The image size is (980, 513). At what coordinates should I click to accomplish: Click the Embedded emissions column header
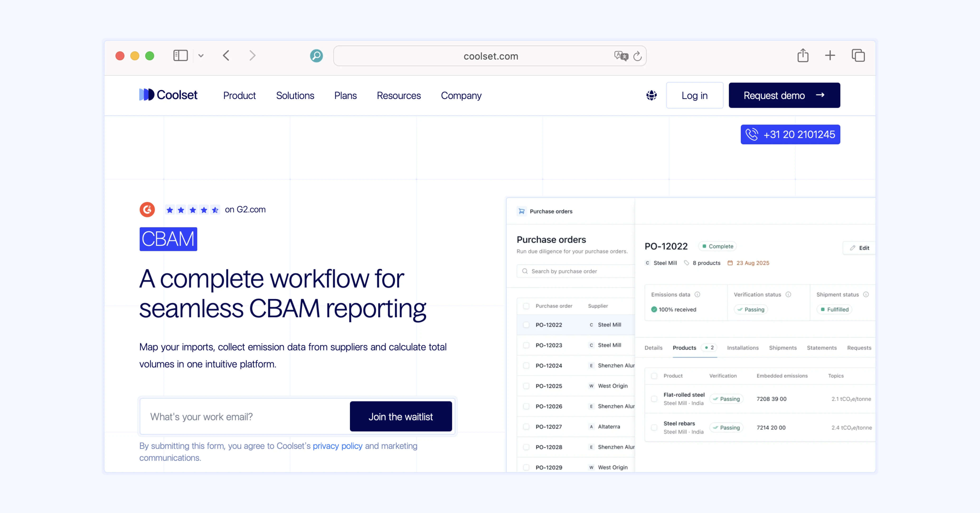pos(782,376)
